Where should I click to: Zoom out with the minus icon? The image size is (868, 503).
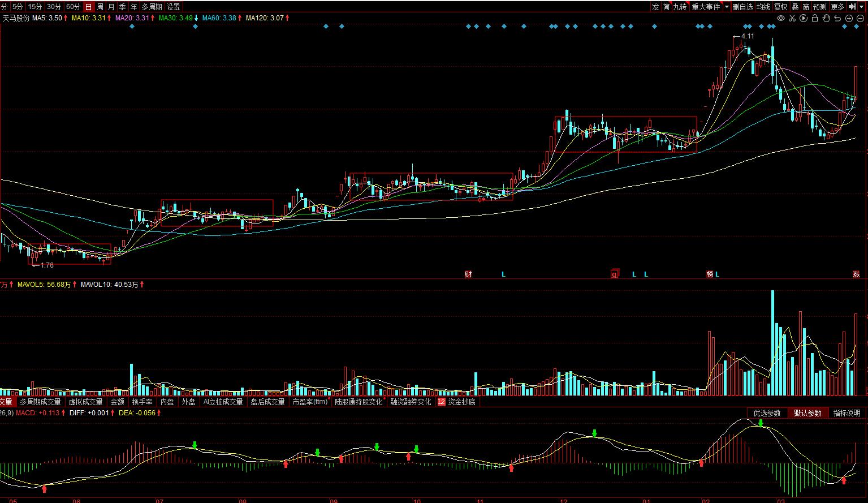pos(860,19)
